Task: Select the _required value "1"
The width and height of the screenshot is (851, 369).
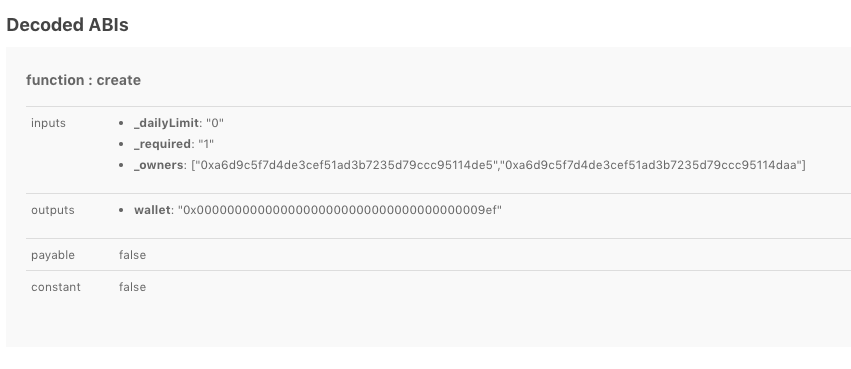Action: 206,144
